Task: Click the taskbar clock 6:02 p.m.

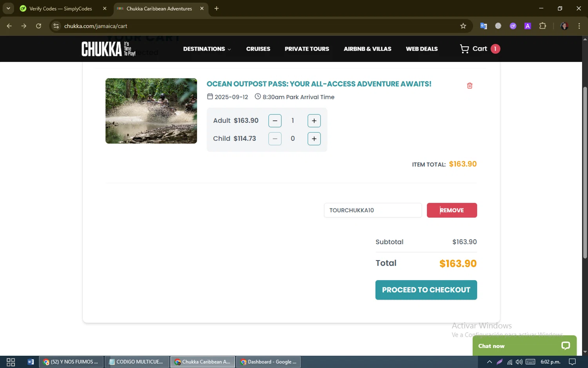Action: (550, 362)
